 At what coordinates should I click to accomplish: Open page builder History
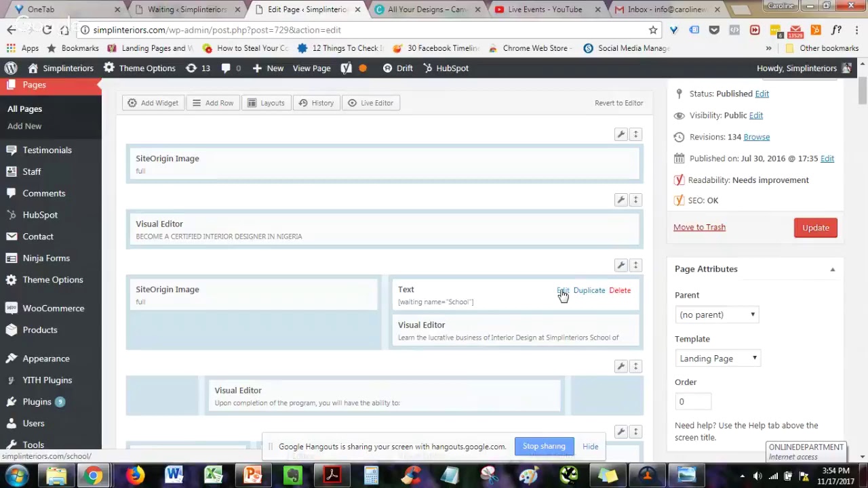click(x=317, y=103)
